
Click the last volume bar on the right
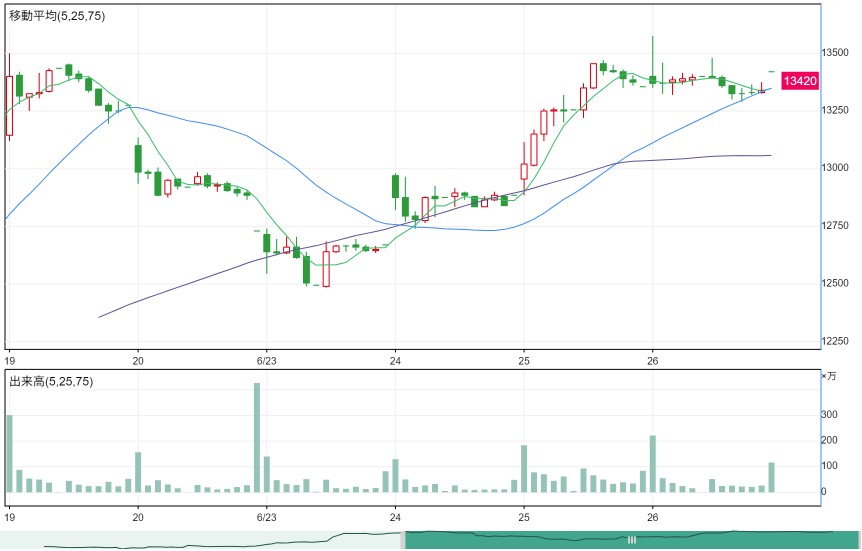[x=771, y=477]
